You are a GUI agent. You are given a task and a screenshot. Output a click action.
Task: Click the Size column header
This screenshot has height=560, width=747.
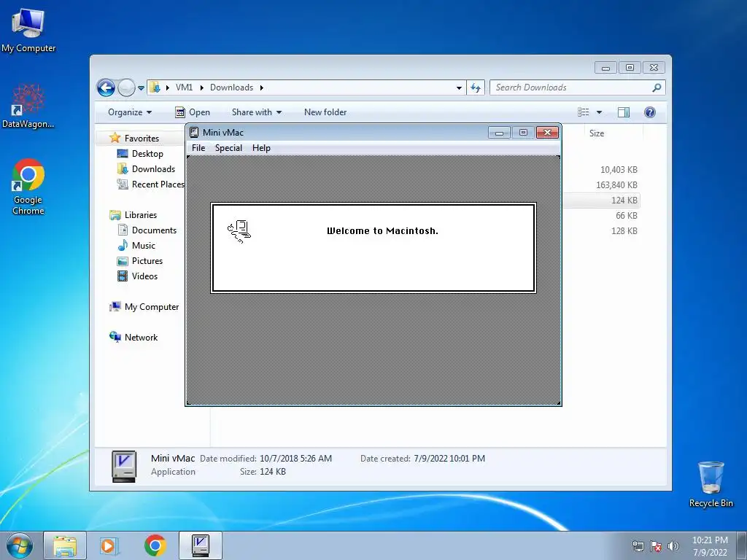(x=597, y=133)
